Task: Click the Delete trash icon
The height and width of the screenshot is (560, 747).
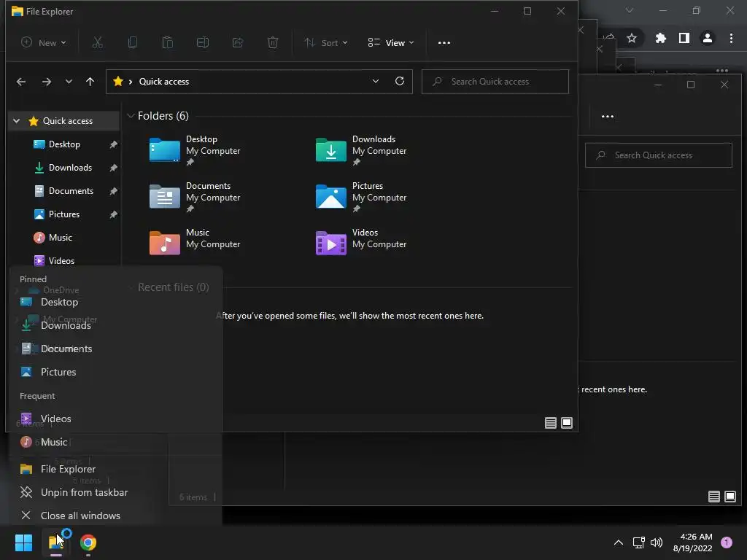Action: 273,43
